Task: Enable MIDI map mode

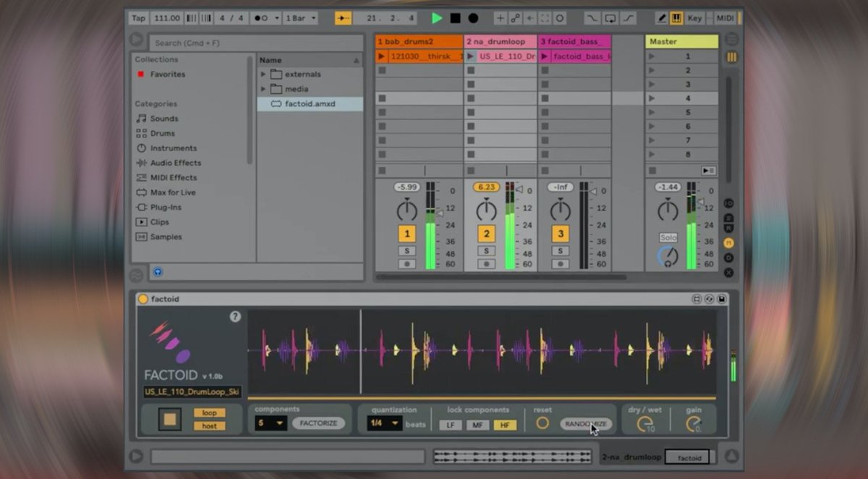Action: point(724,18)
